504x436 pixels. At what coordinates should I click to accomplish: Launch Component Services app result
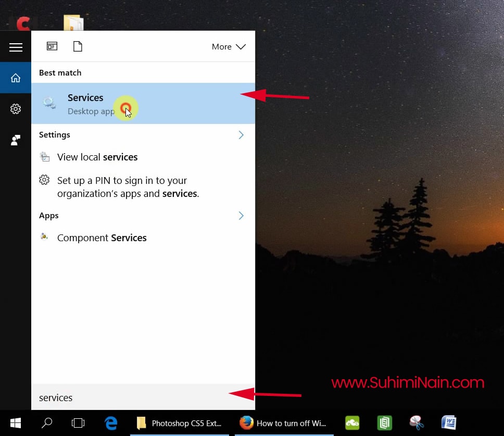pos(102,238)
